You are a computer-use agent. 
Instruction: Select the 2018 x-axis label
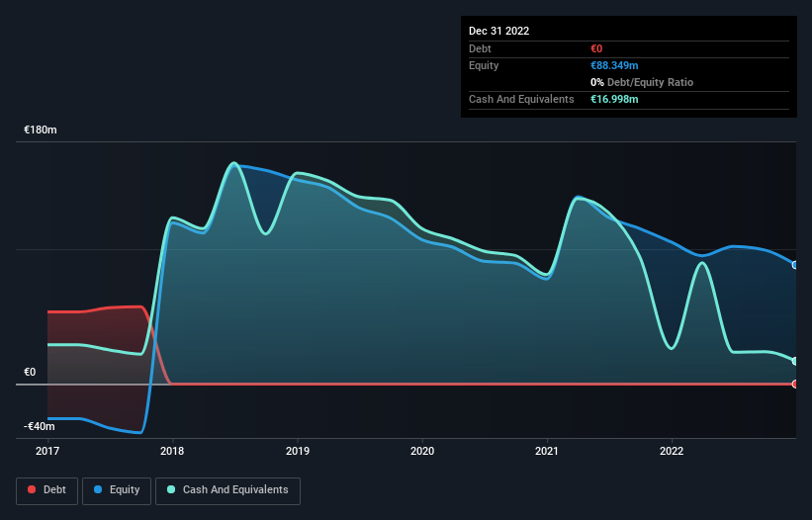pyautogui.click(x=172, y=451)
